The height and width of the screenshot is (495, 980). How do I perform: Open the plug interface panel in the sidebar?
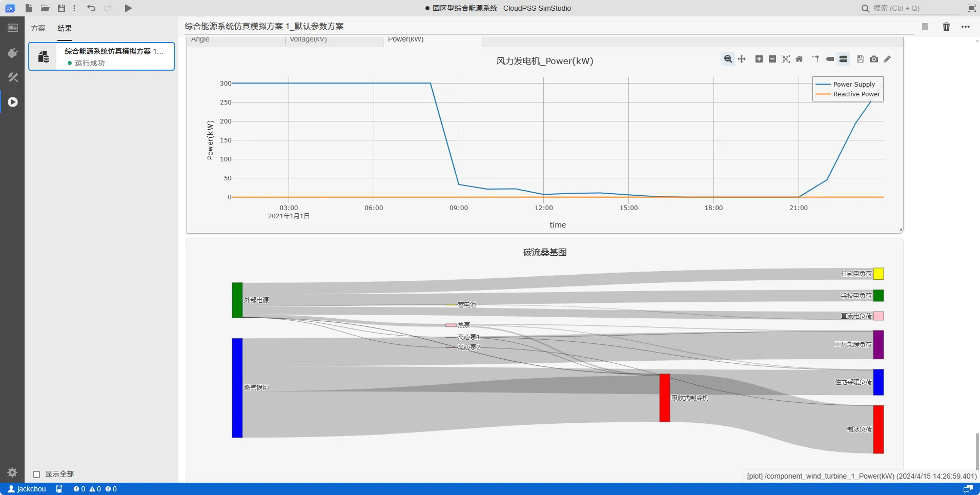pos(12,53)
